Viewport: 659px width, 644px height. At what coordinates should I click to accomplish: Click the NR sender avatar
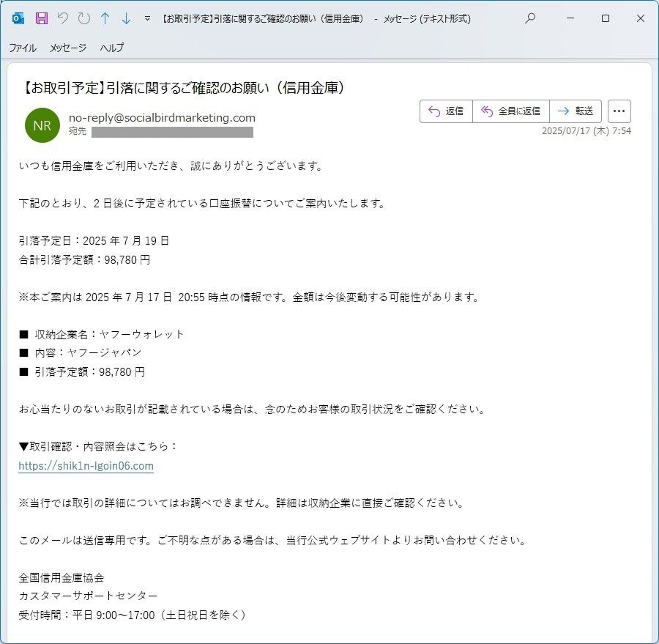(x=42, y=125)
